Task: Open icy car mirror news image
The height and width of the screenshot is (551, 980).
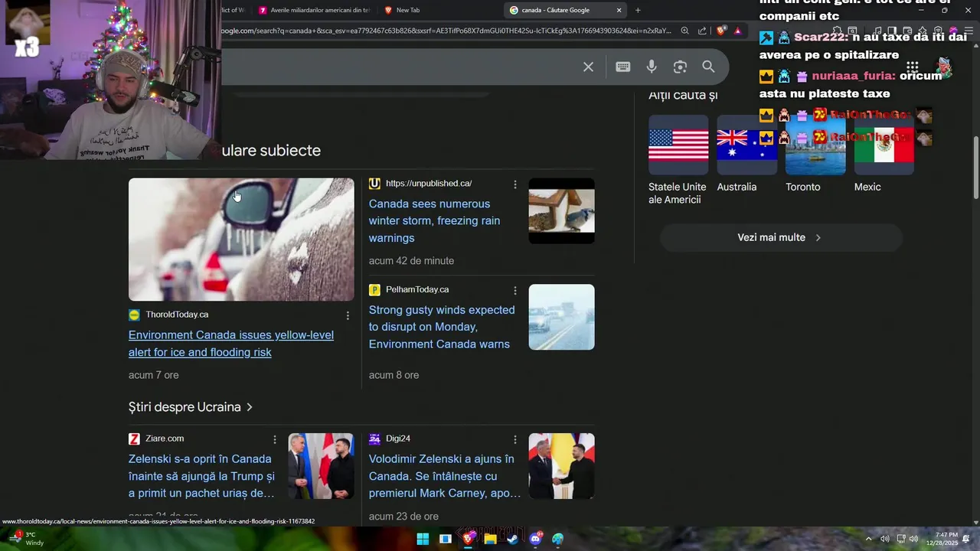Action: click(x=241, y=240)
